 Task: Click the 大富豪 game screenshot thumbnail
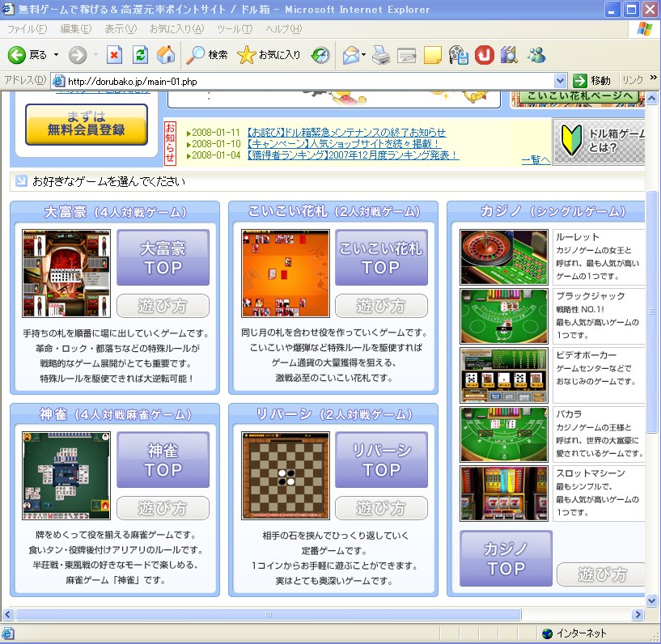(x=66, y=273)
